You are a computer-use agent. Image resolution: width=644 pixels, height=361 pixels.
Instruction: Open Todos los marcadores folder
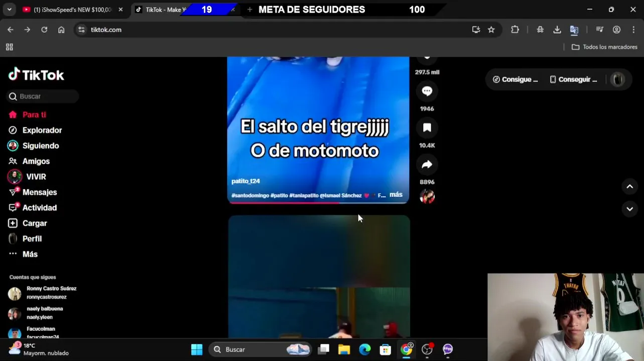605,47
